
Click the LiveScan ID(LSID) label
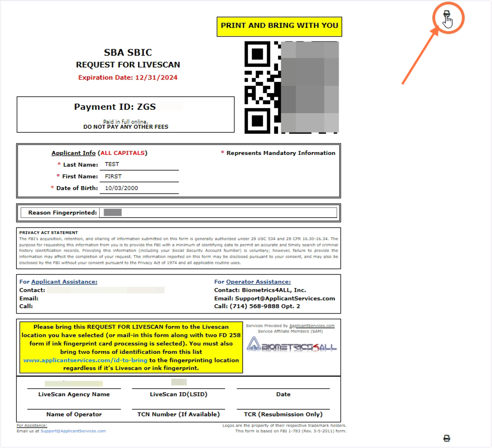point(179,394)
